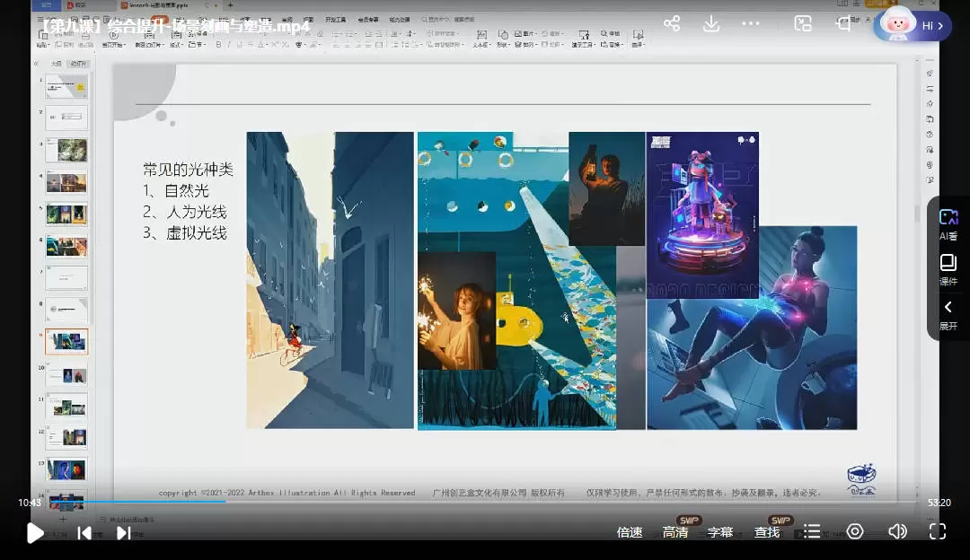
Task: Open the 高清 quality selector
Action: (675, 532)
